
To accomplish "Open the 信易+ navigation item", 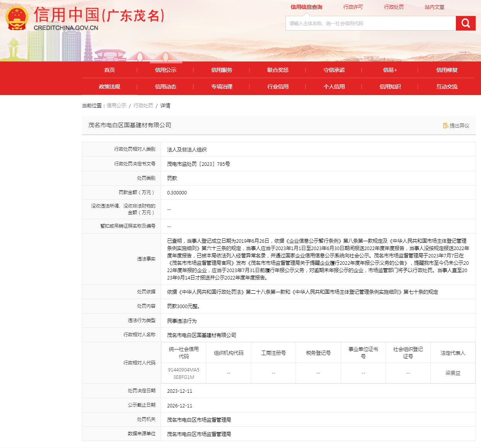I will (390, 70).
